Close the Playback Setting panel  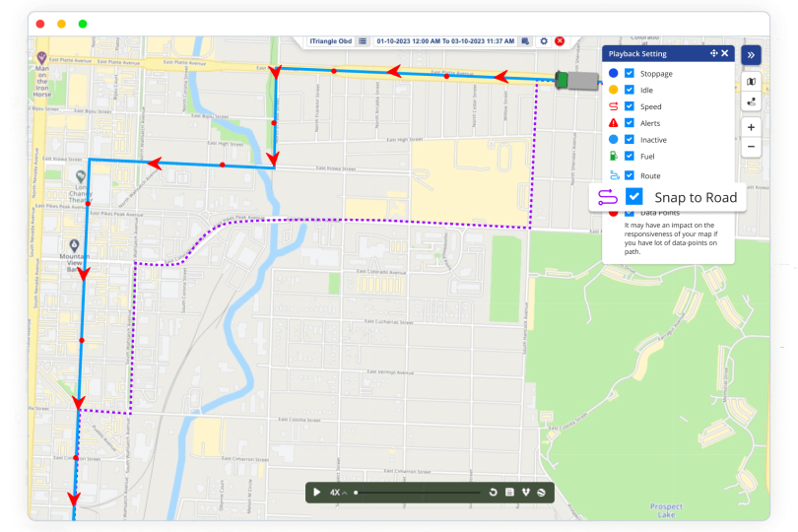click(x=725, y=53)
